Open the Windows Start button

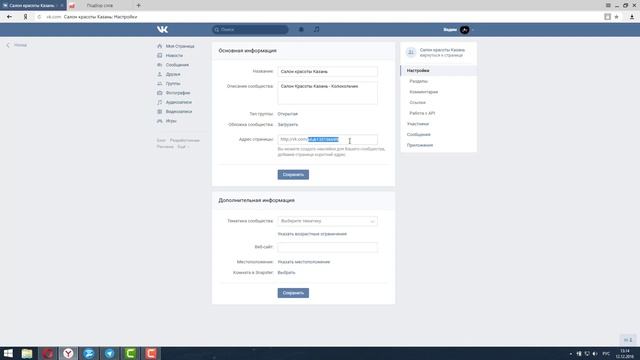click(x=8, y=353)
